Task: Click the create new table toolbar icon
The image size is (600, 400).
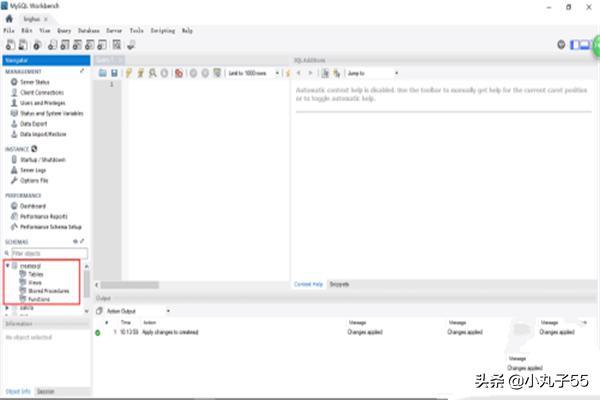Action: pyautogui.click(x=65, y=45)
